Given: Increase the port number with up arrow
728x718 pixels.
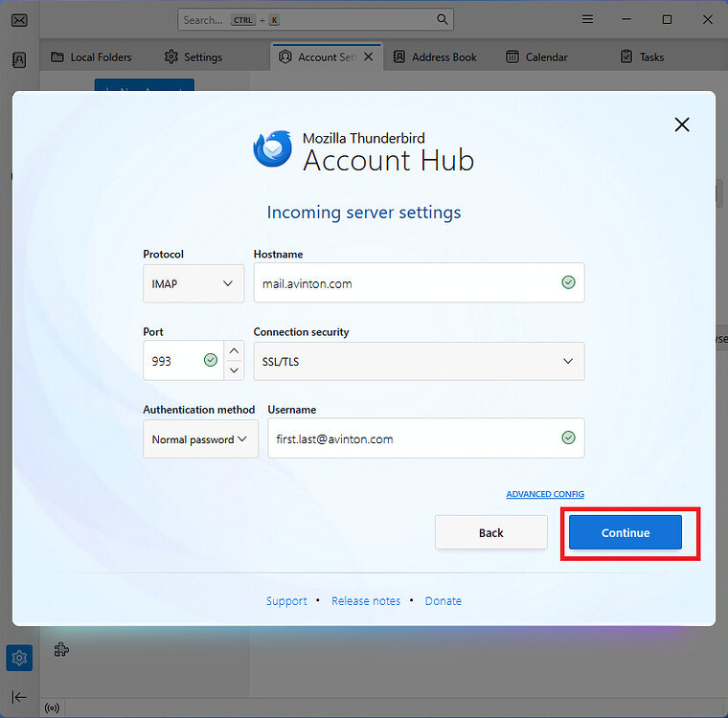Looking at the screenshot, I should [x=234, y=351].
